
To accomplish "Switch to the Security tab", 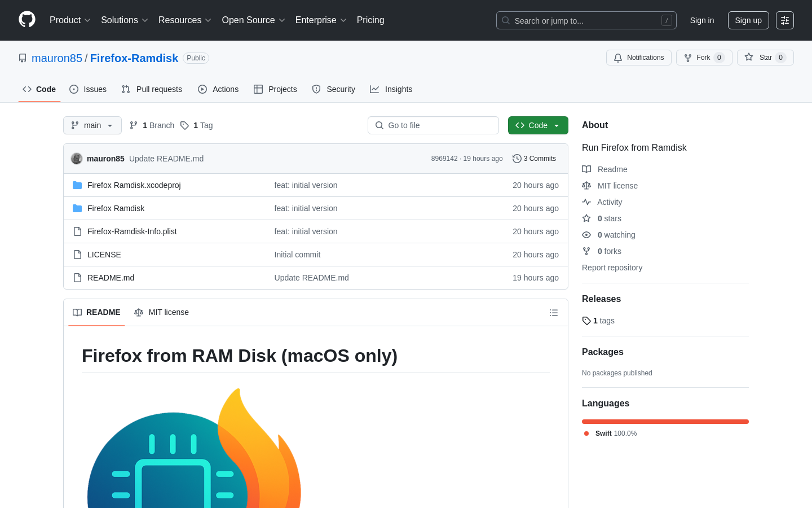I will click(x=334, y=89).
